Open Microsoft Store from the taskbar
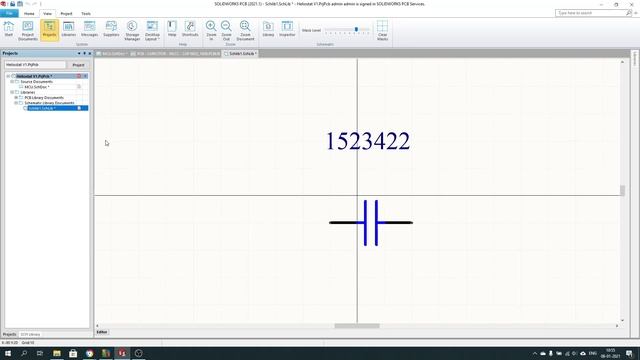Viewport: 640px width, 360px height. 73,353
